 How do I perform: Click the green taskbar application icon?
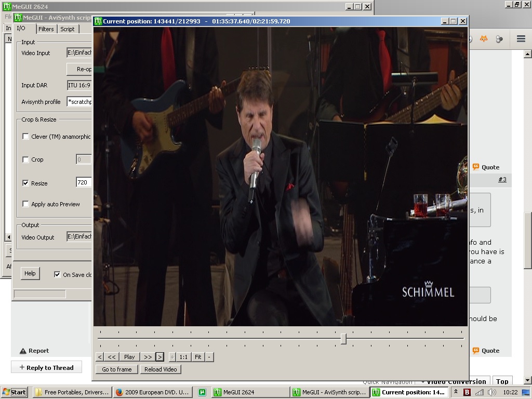(x=202, y=392)
